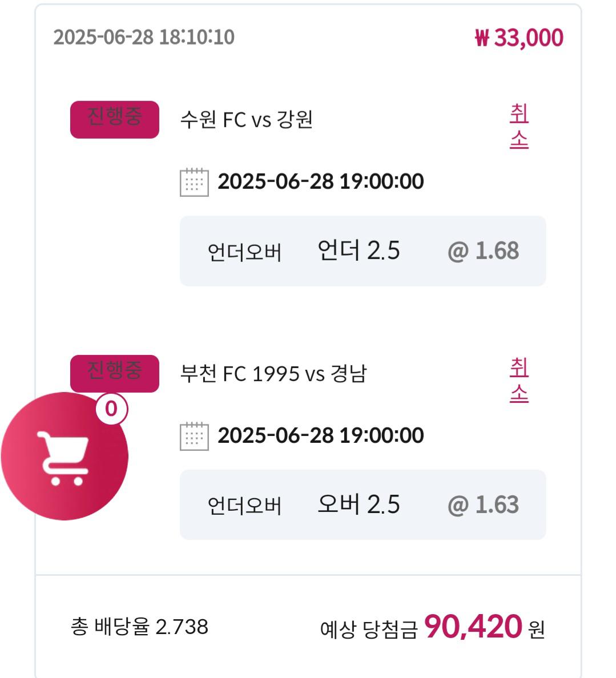Click the odds value @ 1.68

pyautogui.click(x=483, y=251)
